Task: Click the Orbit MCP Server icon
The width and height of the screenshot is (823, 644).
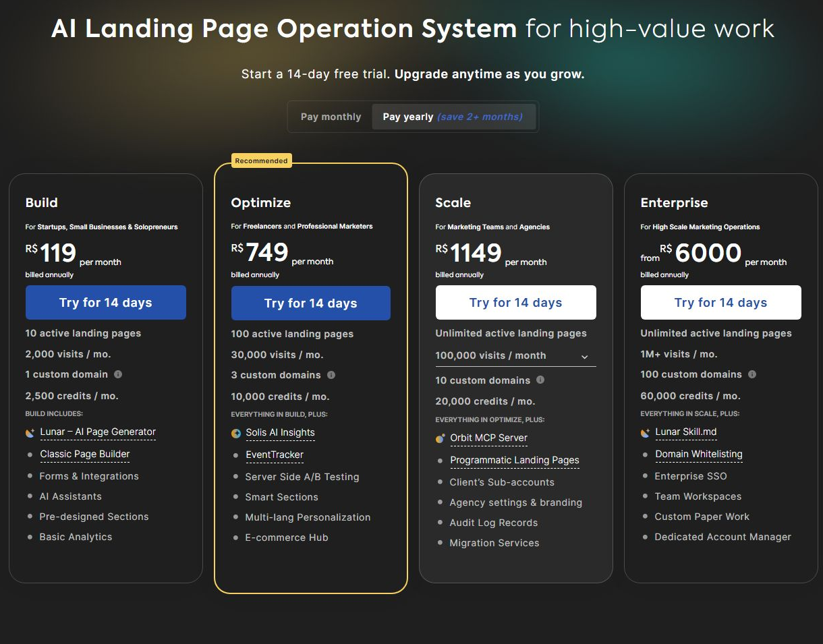Action: pyautogui.click(x=441, y=438)
